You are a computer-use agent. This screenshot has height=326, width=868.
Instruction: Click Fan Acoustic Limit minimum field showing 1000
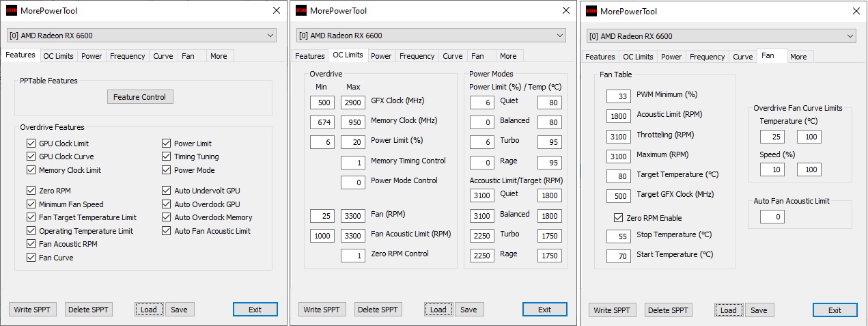322,236
